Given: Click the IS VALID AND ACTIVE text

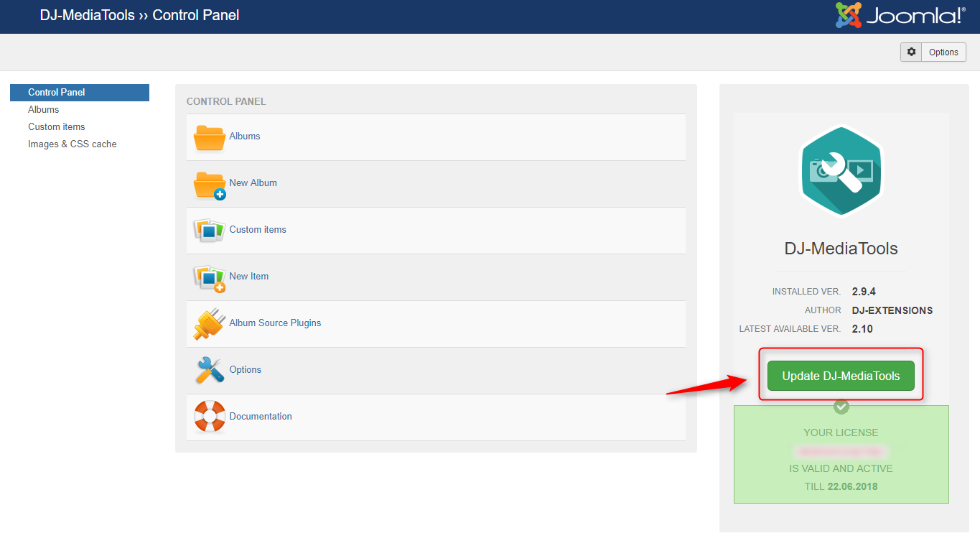Looking at the screenshot, I should coord(841,468).
